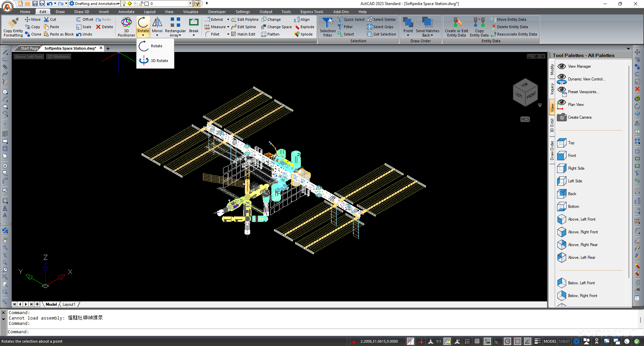This screenshot has width=644, height=346.
Task: Toggle layer lock padlock icon
Action: click(x=141, y=4)
